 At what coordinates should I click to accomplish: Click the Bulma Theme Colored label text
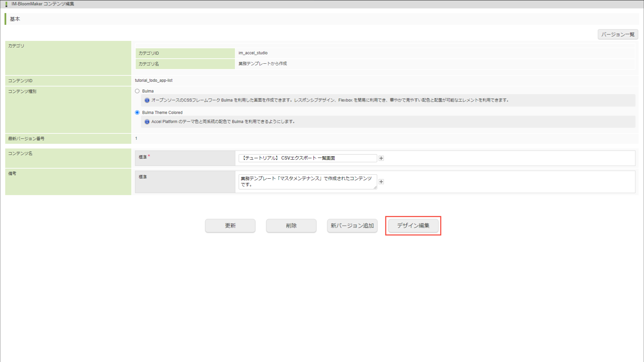tap(162, 113)
